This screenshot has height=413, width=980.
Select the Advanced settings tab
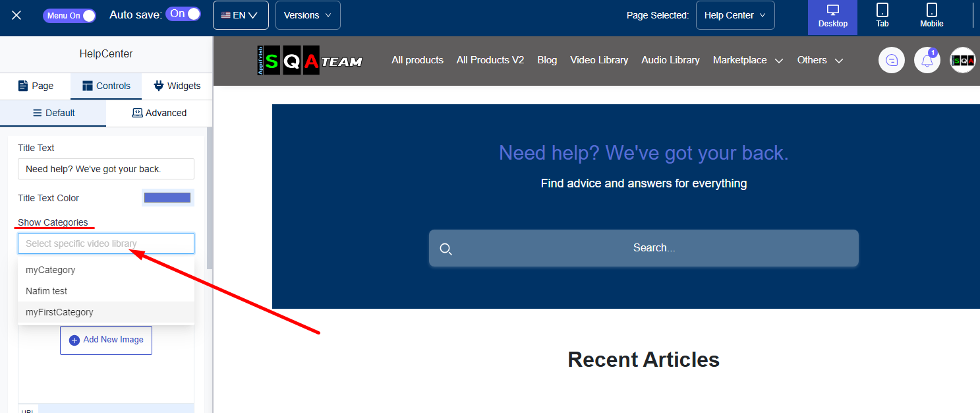click(159, 113)
